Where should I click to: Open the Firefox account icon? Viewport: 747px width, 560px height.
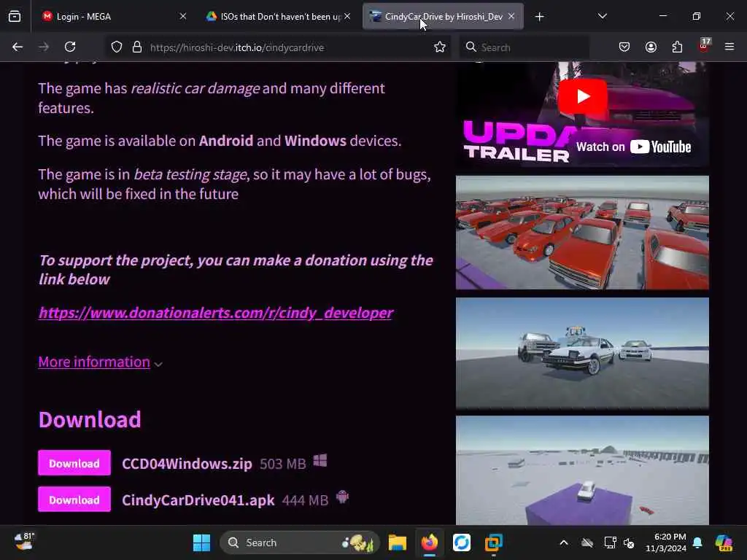coord(651,47)
